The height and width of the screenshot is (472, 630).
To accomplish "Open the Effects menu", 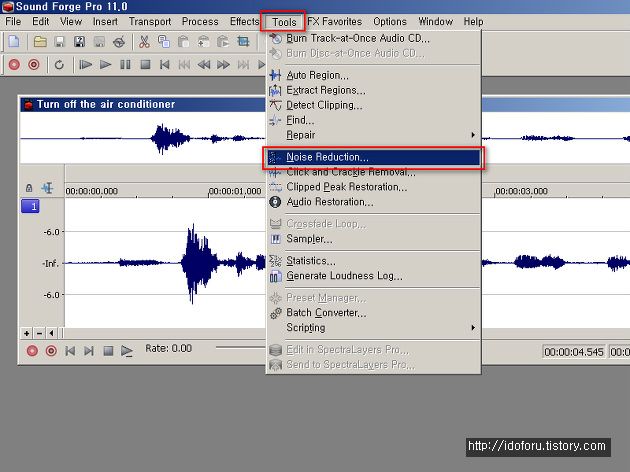I will click(244, 21).
